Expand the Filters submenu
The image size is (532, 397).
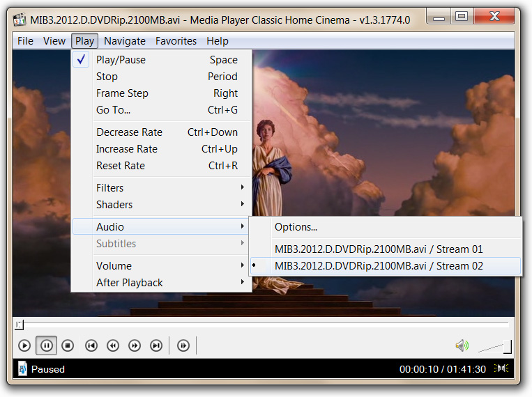(162, 187)
